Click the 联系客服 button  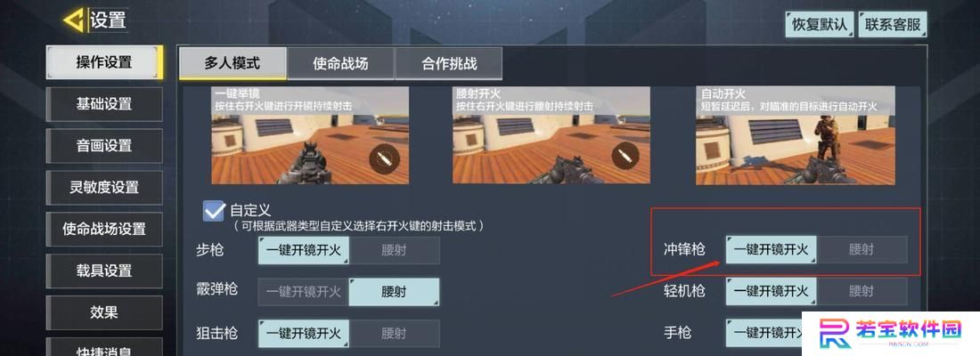893,24
